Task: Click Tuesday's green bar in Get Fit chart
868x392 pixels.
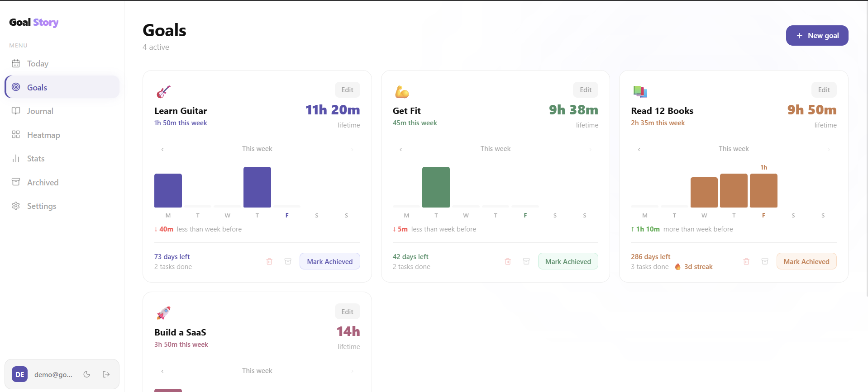Action: pyautogui.click(x=436, y=187)
